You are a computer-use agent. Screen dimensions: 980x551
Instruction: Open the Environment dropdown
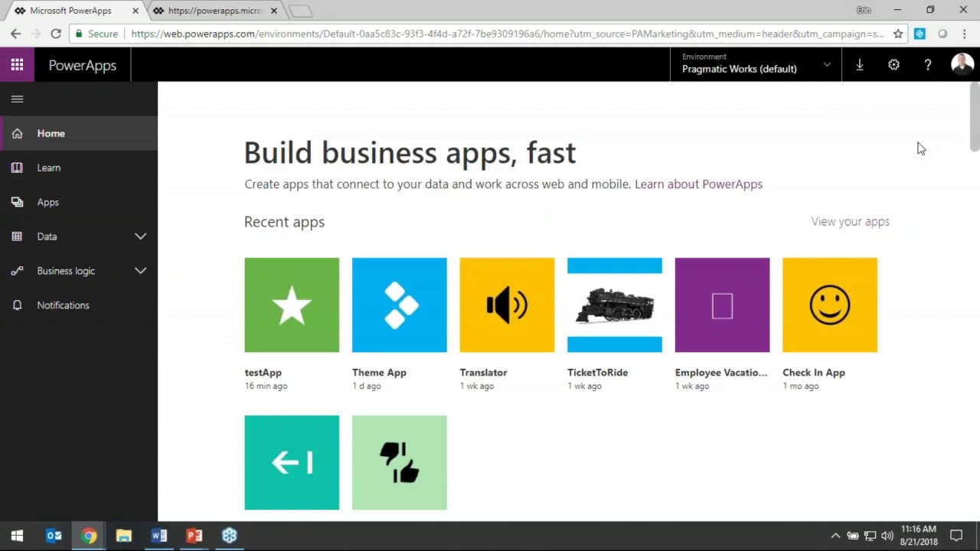(x=756, y=65)
